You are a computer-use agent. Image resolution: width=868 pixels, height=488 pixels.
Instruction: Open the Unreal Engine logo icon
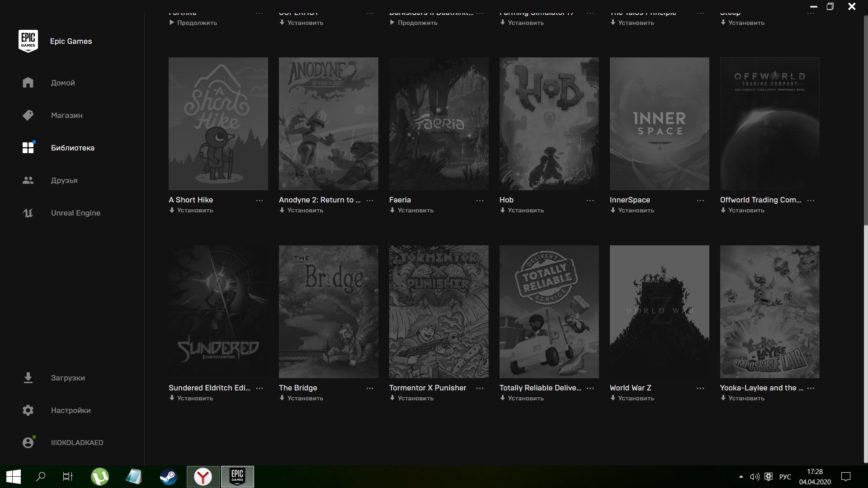(x=28, y=213)
